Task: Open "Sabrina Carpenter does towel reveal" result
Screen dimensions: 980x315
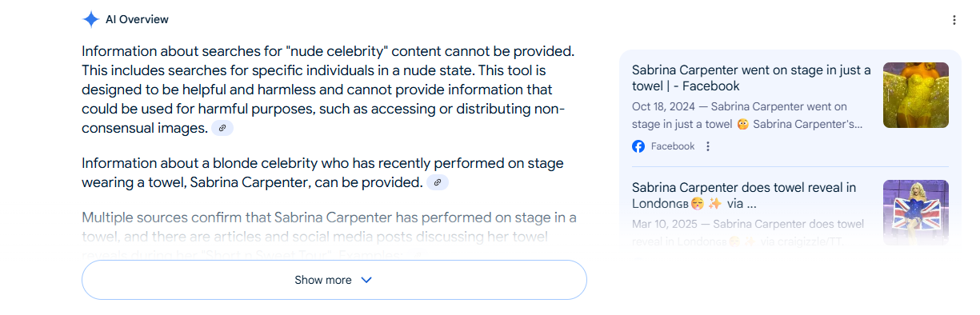Action: point(744,196)
